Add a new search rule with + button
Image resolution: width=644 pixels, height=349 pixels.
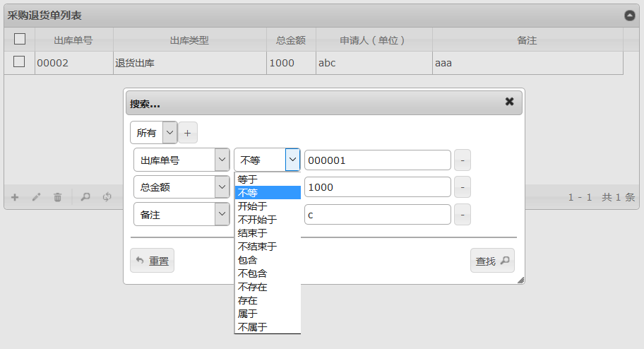click(x=187, y=133)
